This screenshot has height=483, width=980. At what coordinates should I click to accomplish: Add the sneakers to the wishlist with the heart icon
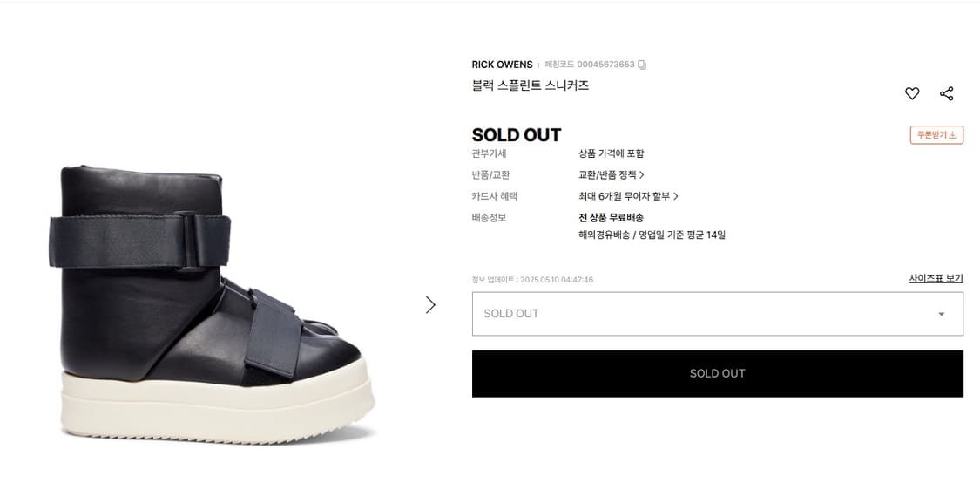point(912,93)
